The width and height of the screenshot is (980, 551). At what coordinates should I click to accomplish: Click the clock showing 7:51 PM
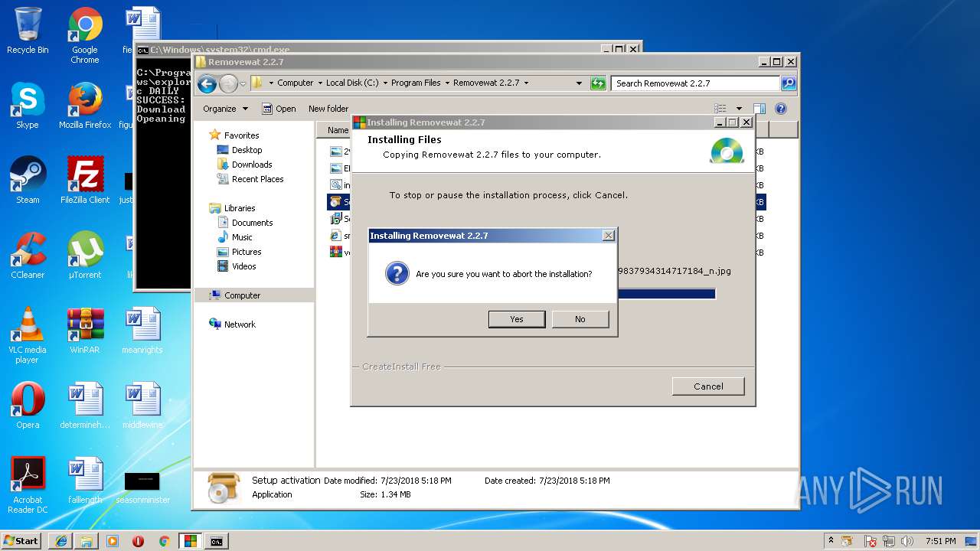[x=940, y=541]
